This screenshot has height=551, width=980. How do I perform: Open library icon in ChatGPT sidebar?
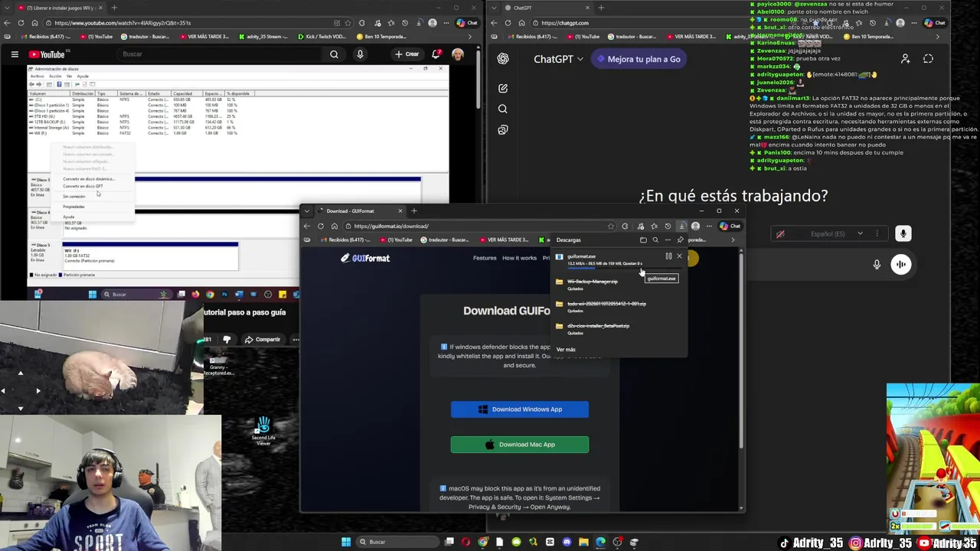[503, 130]
